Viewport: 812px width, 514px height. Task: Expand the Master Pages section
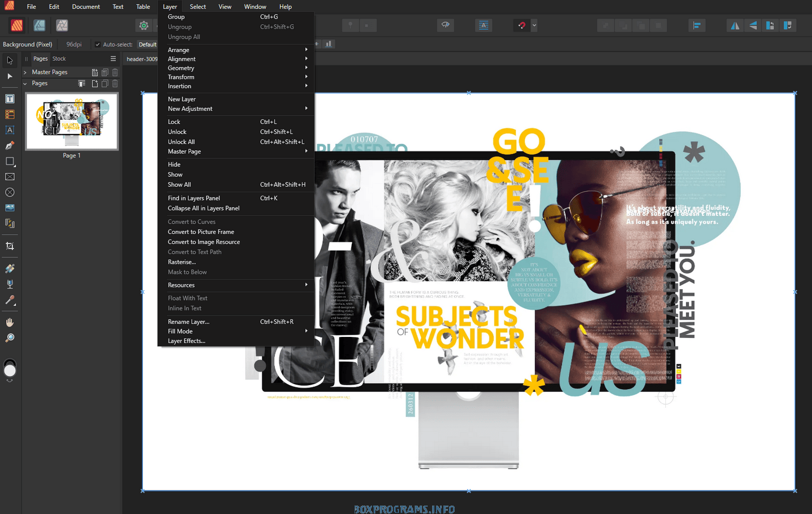pos(25,72)
